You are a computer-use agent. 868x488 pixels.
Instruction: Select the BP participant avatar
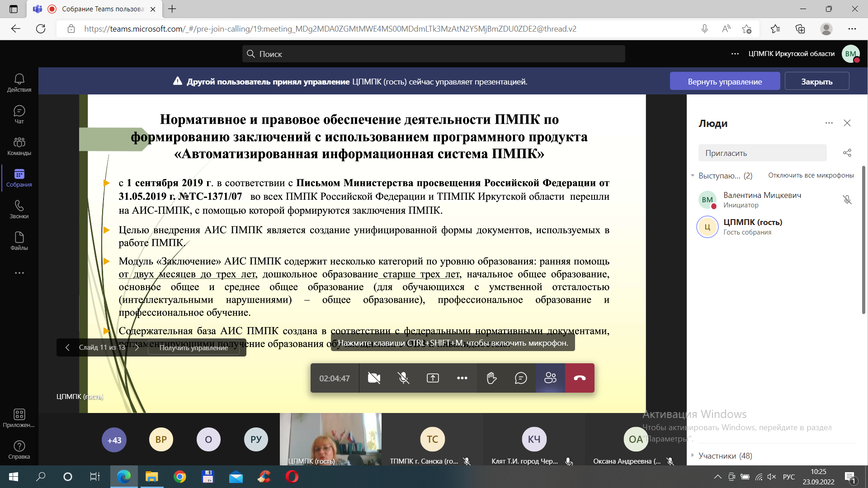click(x=161, y=439)
